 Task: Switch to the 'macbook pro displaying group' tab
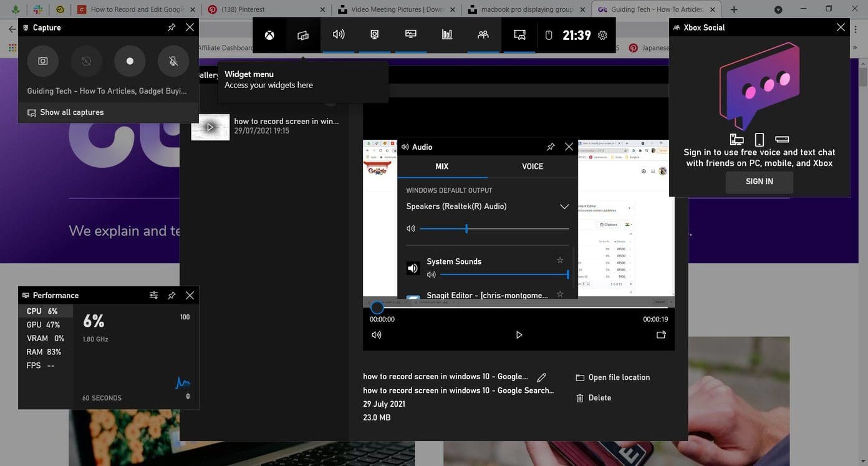pyautogui.click(x=528, y=9)
